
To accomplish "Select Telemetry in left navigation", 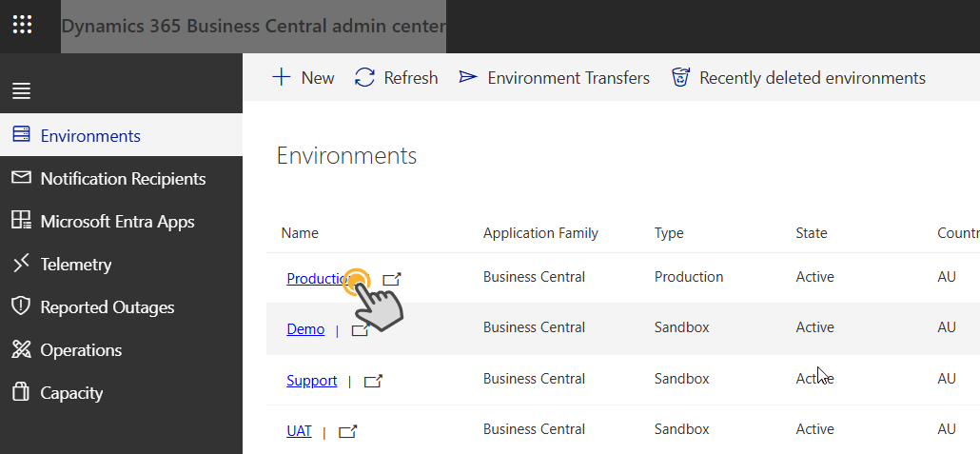I will [x=75, y=265].
